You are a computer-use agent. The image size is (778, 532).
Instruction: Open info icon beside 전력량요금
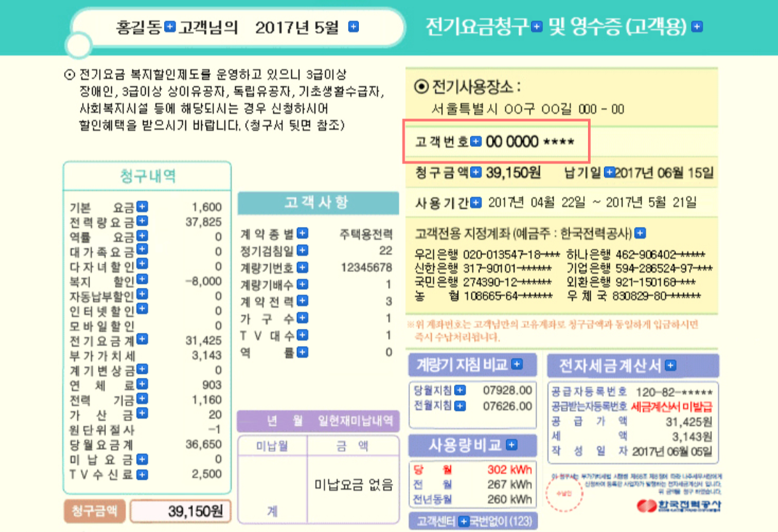(x=142, y=222)
